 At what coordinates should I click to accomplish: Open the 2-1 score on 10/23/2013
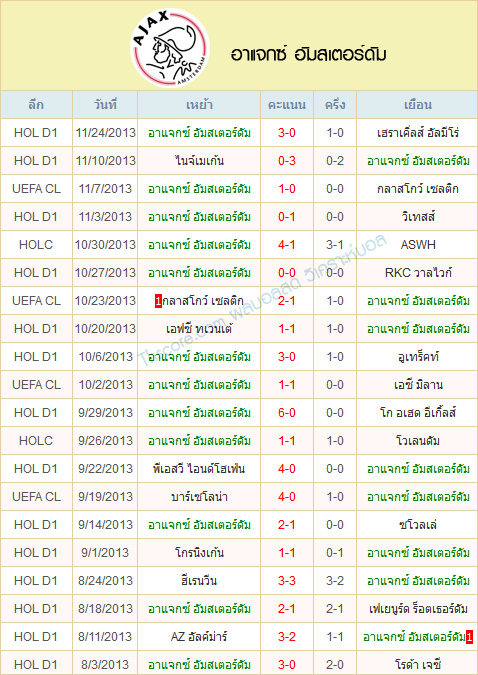(287, 300)
